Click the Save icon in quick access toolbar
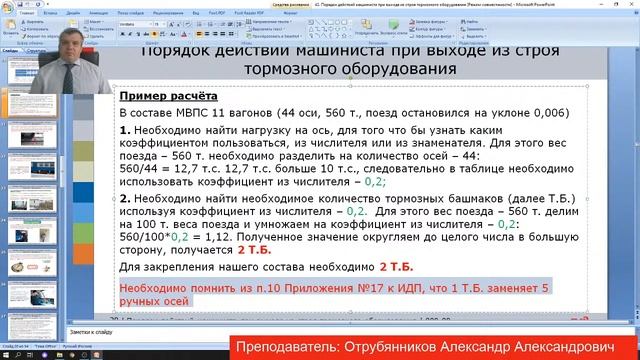 tap(20, 4)
